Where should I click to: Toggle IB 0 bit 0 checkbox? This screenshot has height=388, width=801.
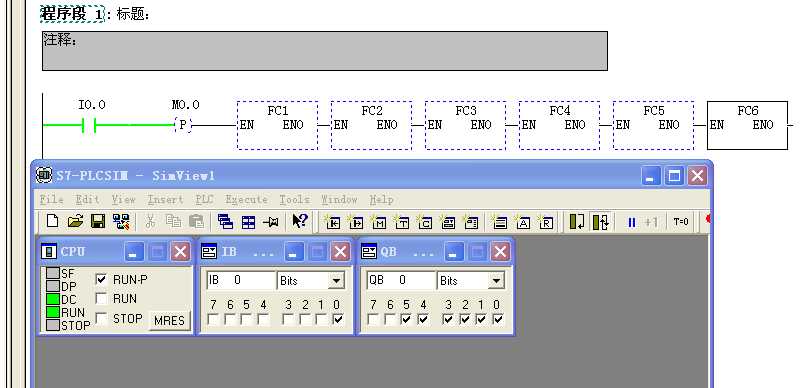[337, 320]
